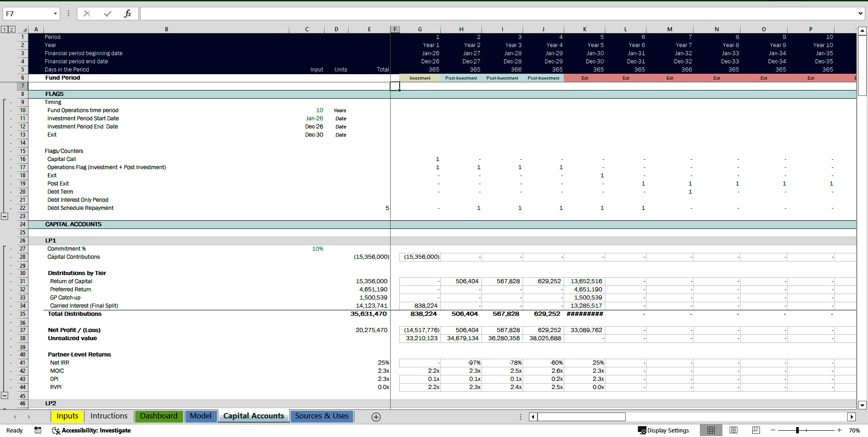Image resolution: width=868 pixels, height=437 pixels.
Task: Select outline level 1 button
Action: click(4, 29)
